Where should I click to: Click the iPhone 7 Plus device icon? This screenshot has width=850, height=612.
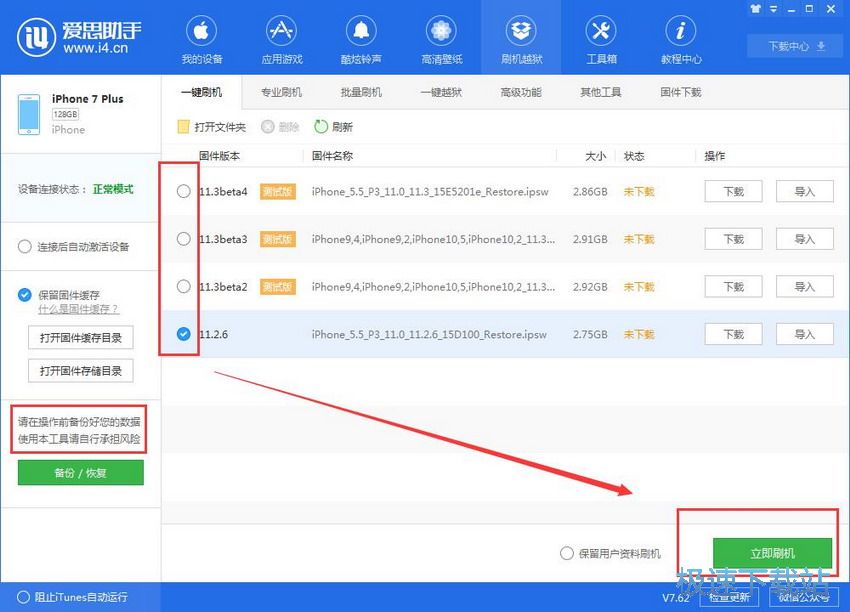29,114
